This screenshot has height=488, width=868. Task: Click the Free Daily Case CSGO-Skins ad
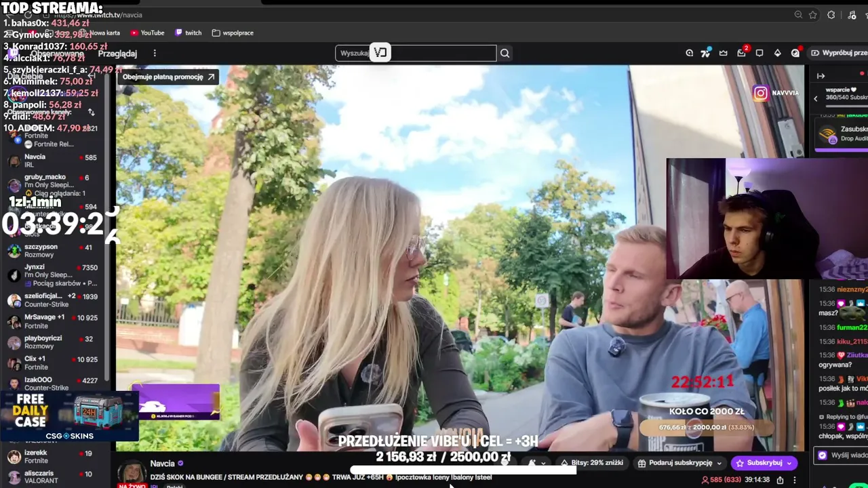click(x=69, y=417)
